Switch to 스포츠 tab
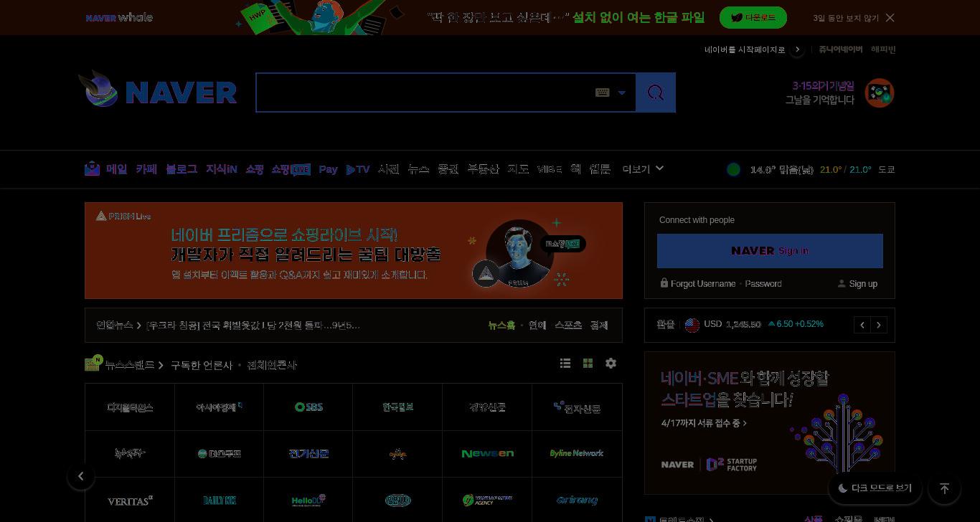The width and height of the screenshot is (980, 522). (568, 326)
